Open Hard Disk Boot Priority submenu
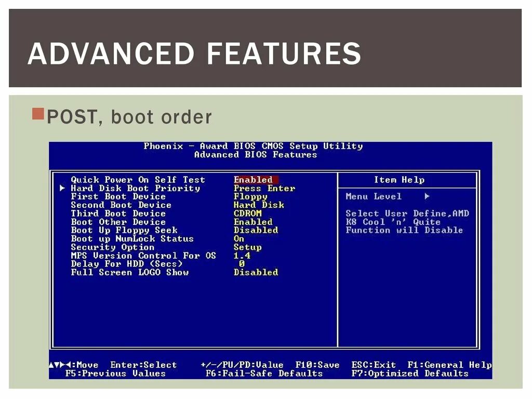 [x=136, y=188]
